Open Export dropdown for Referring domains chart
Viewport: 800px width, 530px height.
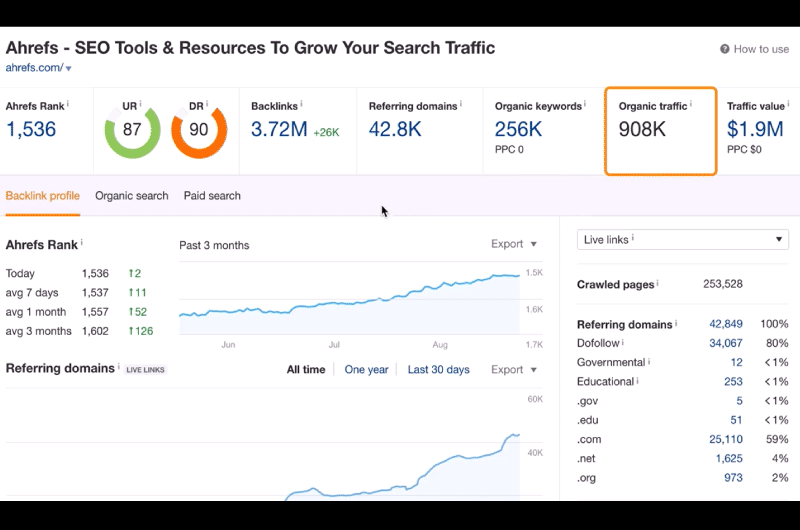pos(514,369)
